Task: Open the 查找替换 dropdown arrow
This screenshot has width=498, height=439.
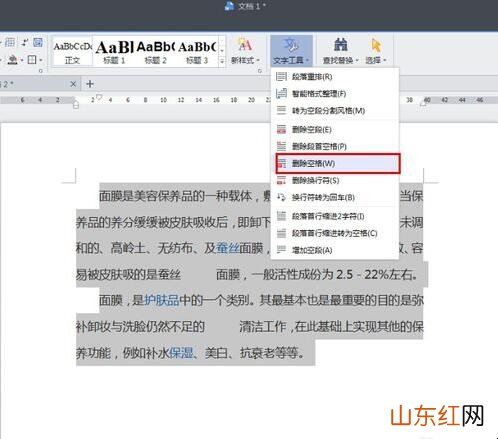Action: pyautogui.click(x=357, y=61)
